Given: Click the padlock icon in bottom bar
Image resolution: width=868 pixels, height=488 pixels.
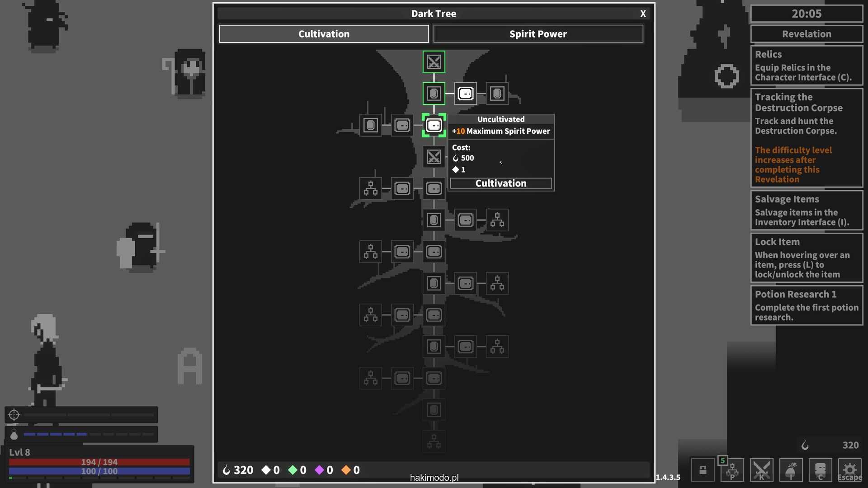Looking at the screenshot, I should [x=703, y=470].
